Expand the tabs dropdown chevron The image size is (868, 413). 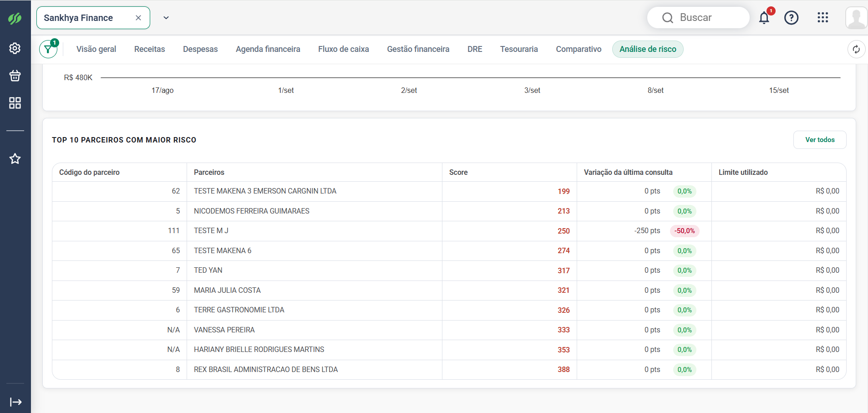point(166,18)
